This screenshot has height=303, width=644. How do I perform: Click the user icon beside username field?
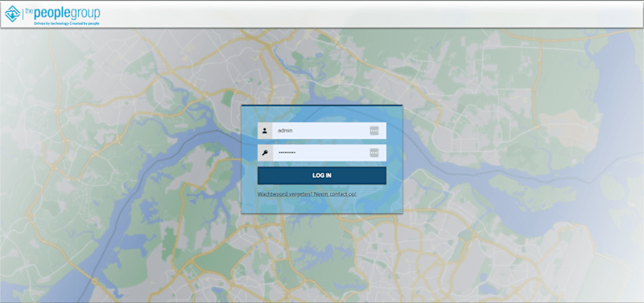click(265, 131)
